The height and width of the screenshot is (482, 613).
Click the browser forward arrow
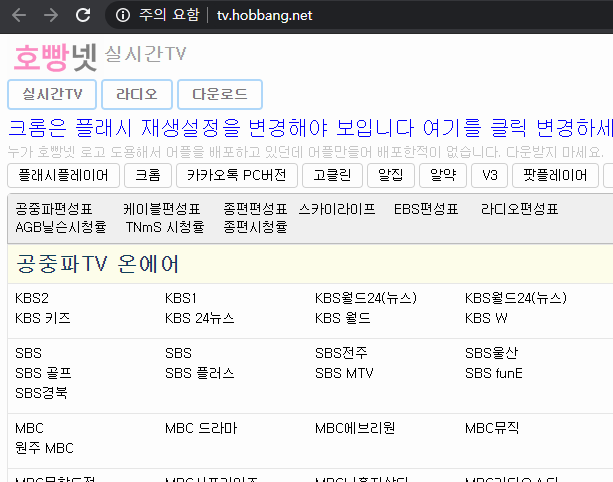click(x=51, y=15)
